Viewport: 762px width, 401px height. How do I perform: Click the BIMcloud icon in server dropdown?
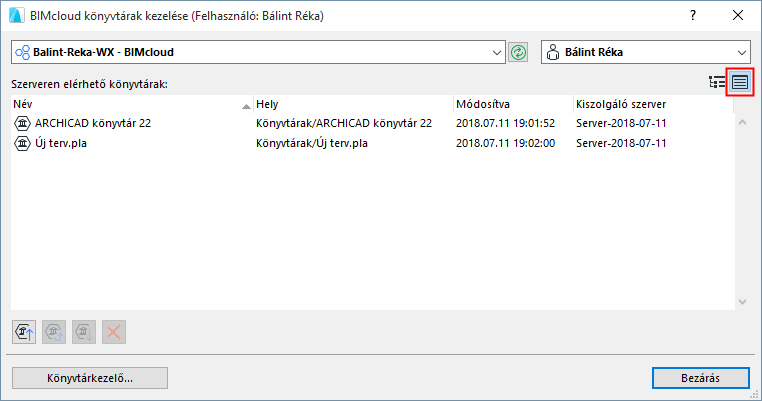22,52
